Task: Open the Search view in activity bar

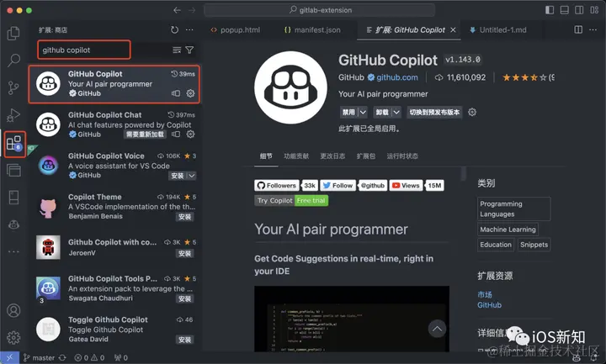Action: tap(13, 61)
